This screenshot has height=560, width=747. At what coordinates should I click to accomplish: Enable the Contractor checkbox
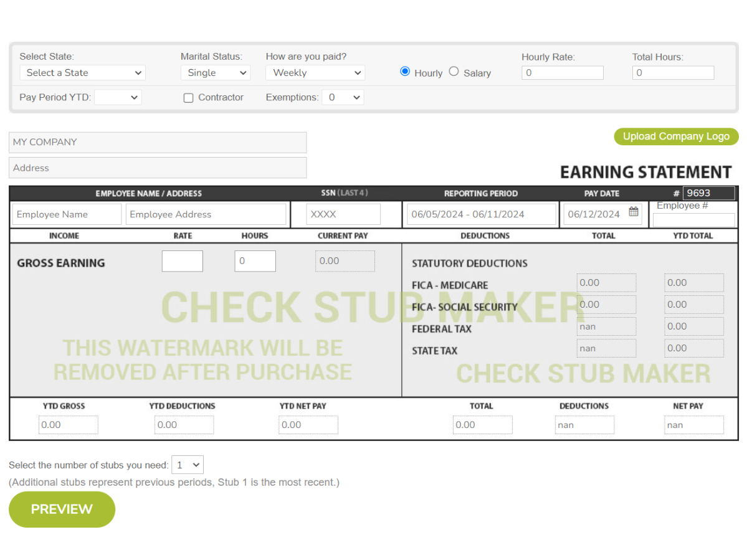pyautogui.click(x=188, y=98)
